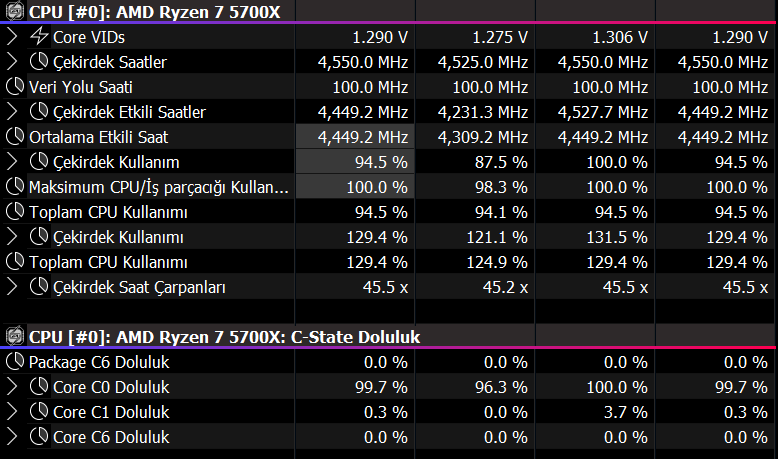
Task: Click the icon beside Maksimum CPU/İş parçacığı Kullan...
Action: click(x=15, y=187)
